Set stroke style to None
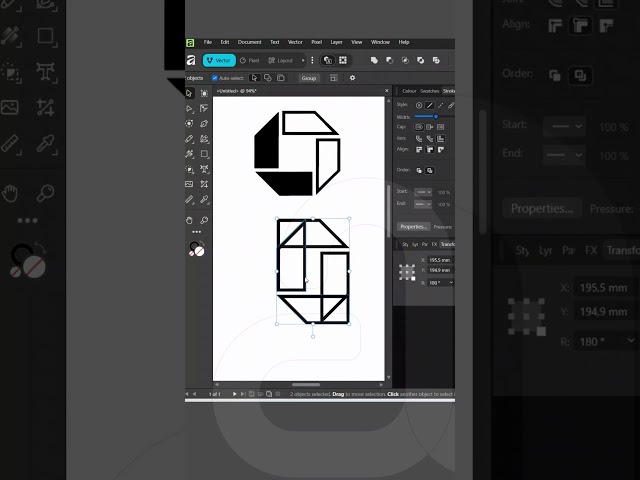The width and height of the screenshot is (640, 480). (x=419, y=105)
